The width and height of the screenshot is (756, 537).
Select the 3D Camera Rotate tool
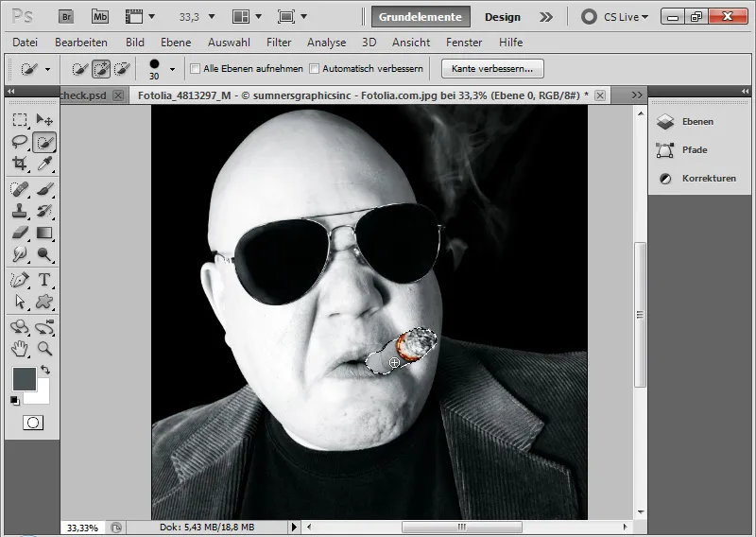44,326
